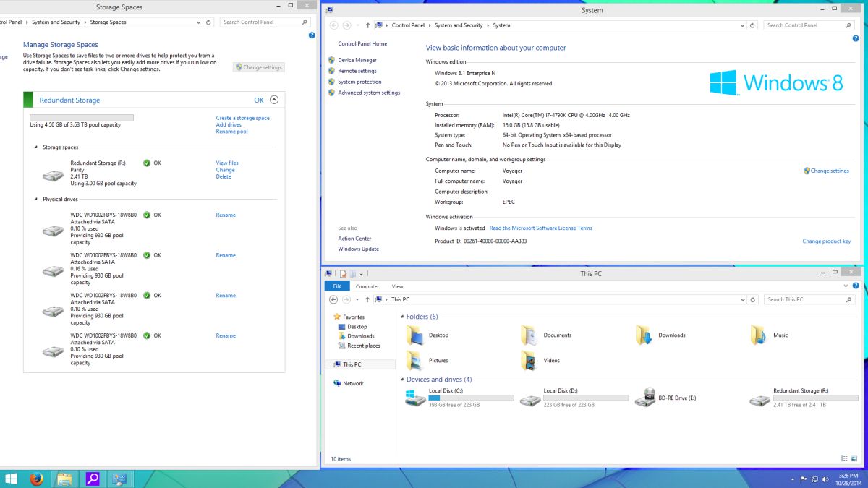
Task: Click help icon in Storage Spaces window
Action: (x=312, y=35)
